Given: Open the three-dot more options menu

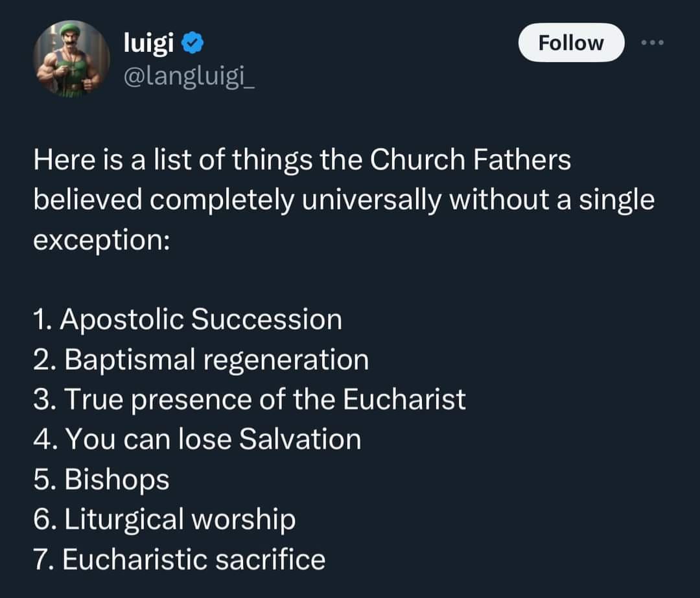Looking at the screenshot, I should point(652,43).
